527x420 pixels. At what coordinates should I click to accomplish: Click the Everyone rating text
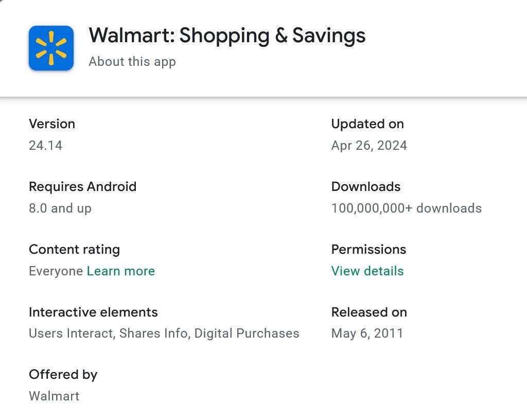[x=56, y=271]
